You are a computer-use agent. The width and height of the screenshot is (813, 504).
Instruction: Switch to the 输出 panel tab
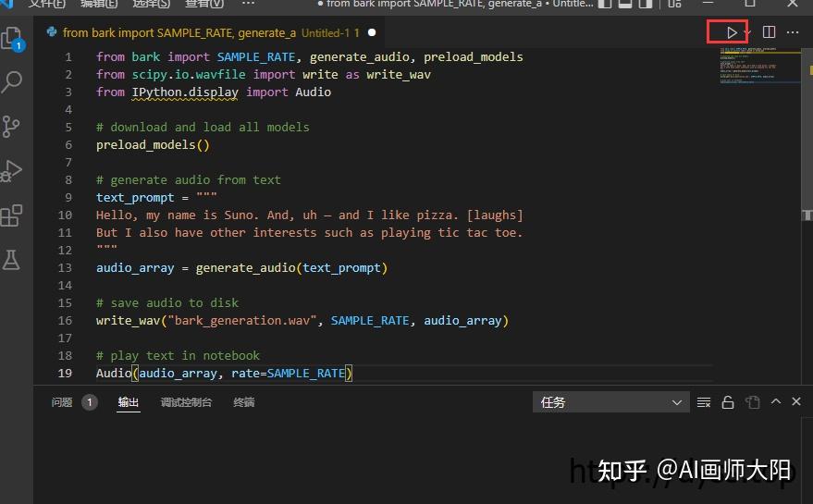128,402
